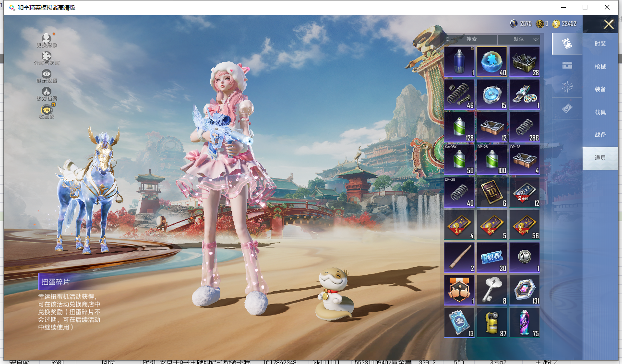622x364 pixels.
Task: Click the 搜索 search field
Action: [471, 39]
